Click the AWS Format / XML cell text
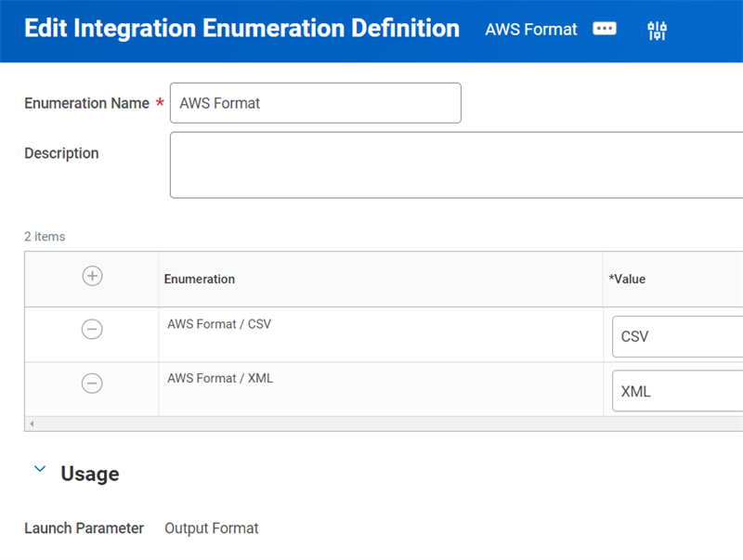This screenshot has width=743, height=560. 220,378
